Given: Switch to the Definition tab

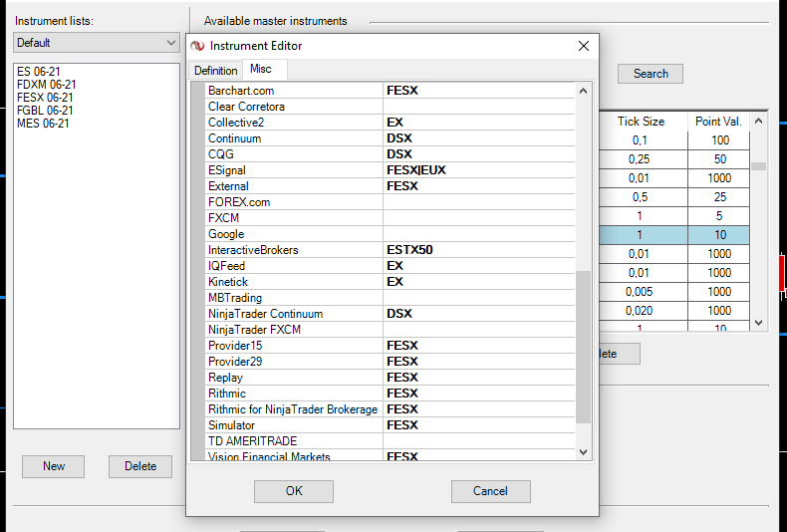Looking at the screenshot, I should click(x=216, y=71).
